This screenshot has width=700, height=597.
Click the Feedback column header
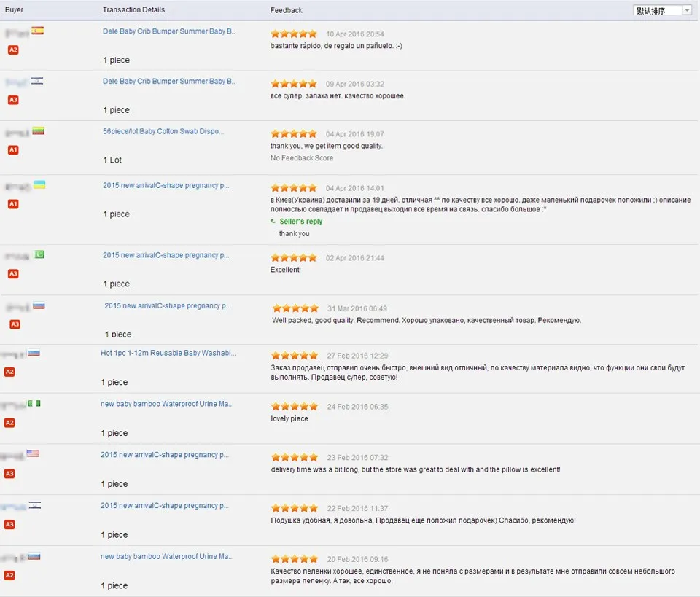(x=286, y=10)
